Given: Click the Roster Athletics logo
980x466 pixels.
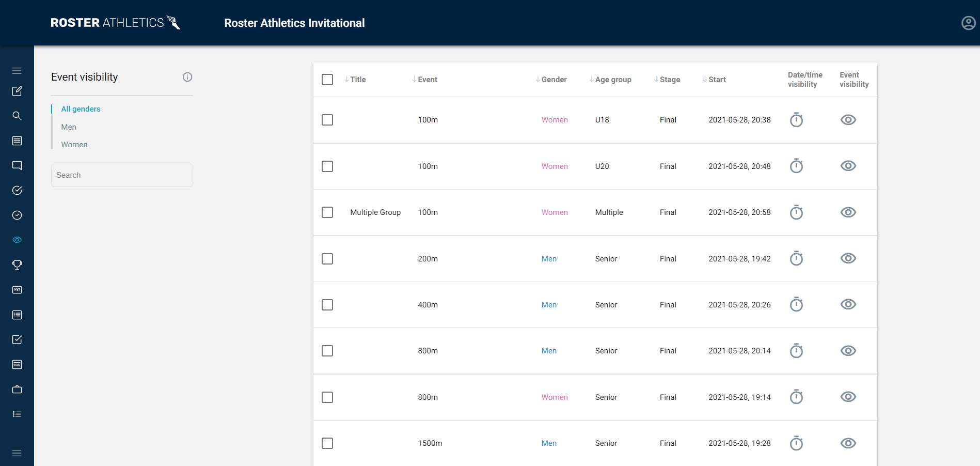Looking at the screenshot, I should [x=115, y=22].
